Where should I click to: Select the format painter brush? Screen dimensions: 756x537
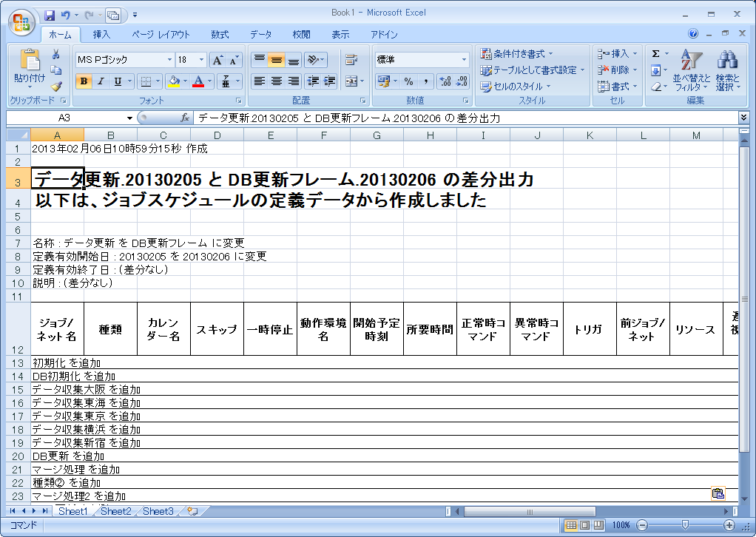(56, 87)
